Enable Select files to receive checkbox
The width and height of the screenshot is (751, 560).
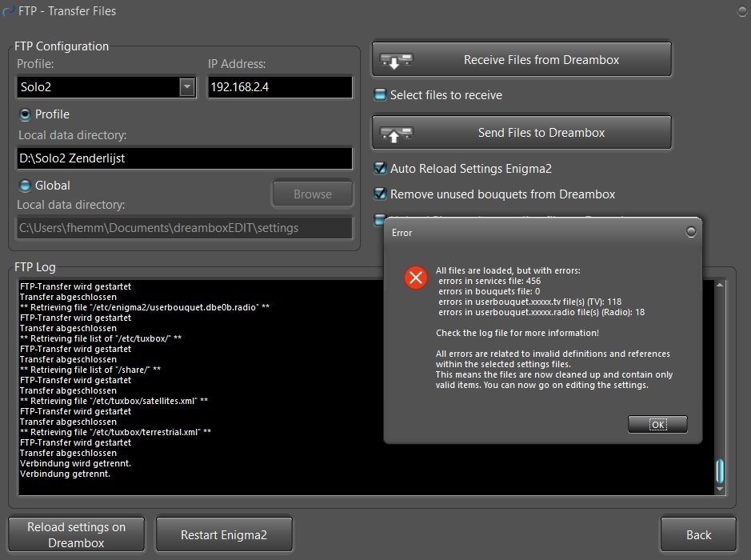point(380,95)
